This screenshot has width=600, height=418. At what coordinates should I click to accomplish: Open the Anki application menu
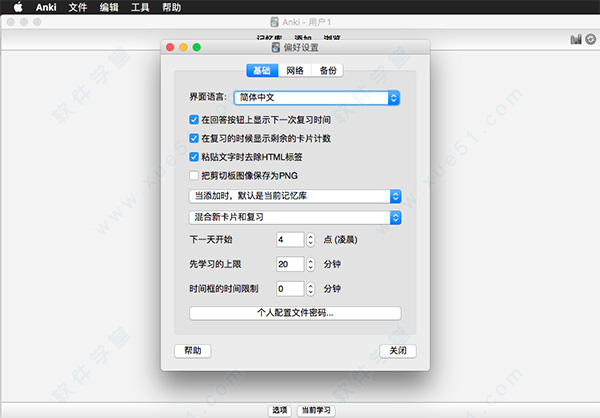[x=46, y=7]
